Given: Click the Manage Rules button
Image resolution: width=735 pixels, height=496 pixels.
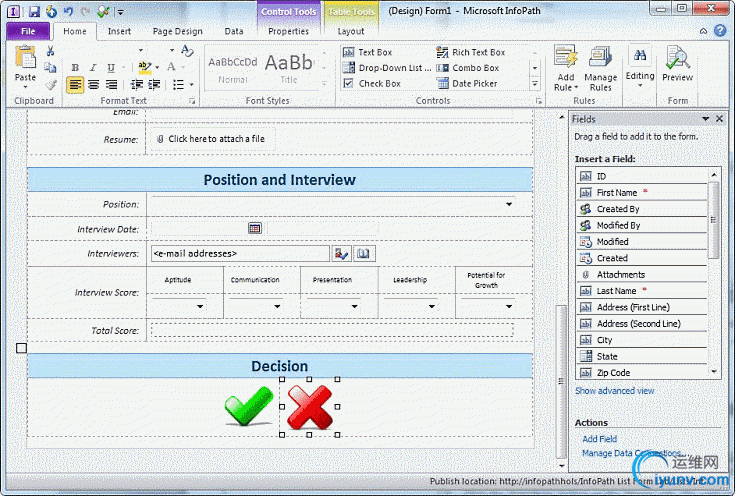Looking at the screenshot, I should click(600, 68).
